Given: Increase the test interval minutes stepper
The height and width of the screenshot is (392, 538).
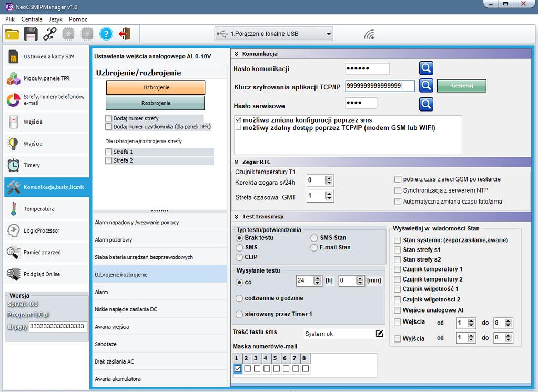Looking at the screenshot, I should (x=360, y=278).
